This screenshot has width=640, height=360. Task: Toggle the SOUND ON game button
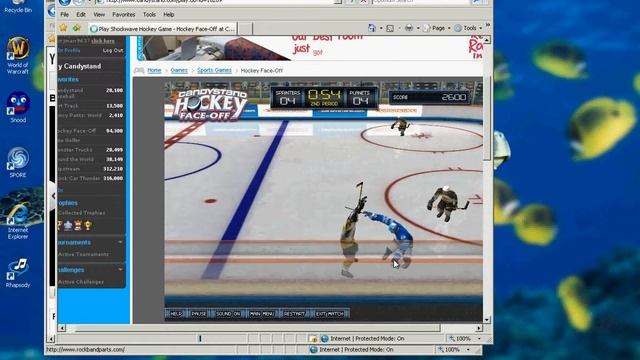coord(228,313)
